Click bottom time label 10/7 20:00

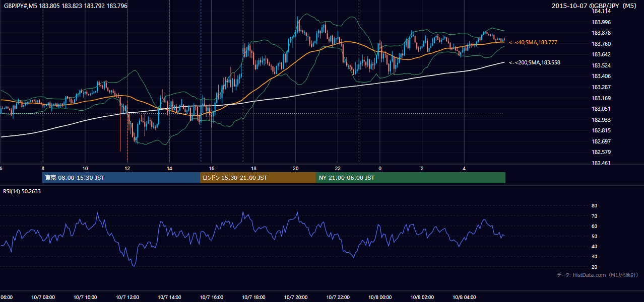coord(296,297)
